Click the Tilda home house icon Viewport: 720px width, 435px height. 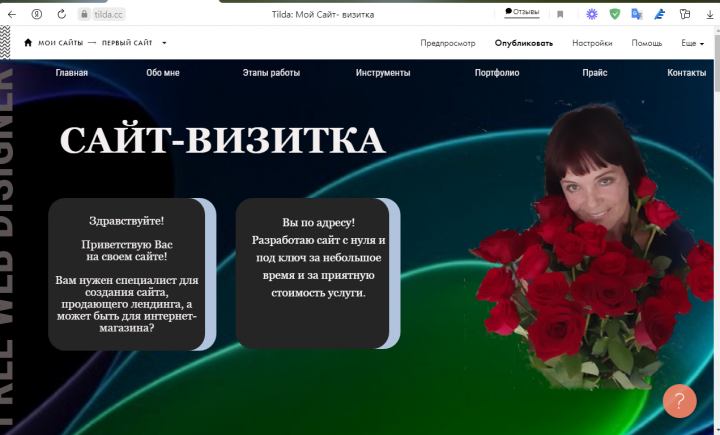point(28,43)
